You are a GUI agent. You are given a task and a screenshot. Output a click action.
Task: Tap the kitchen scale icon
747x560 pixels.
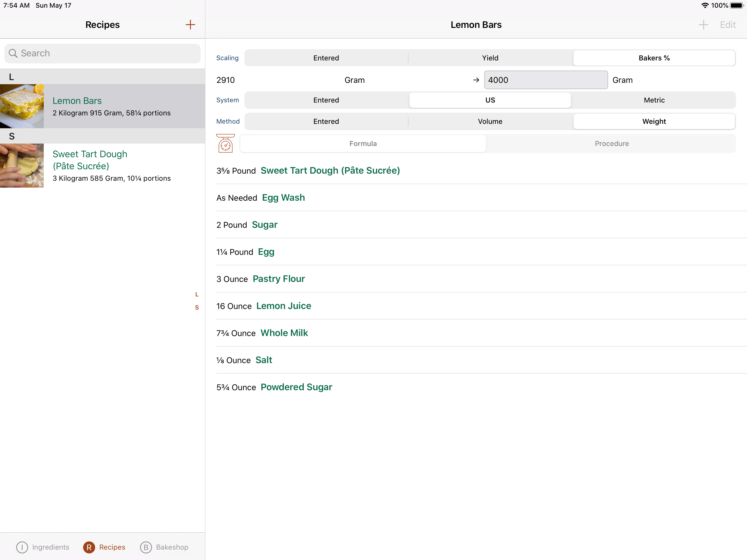pos(225,144)
